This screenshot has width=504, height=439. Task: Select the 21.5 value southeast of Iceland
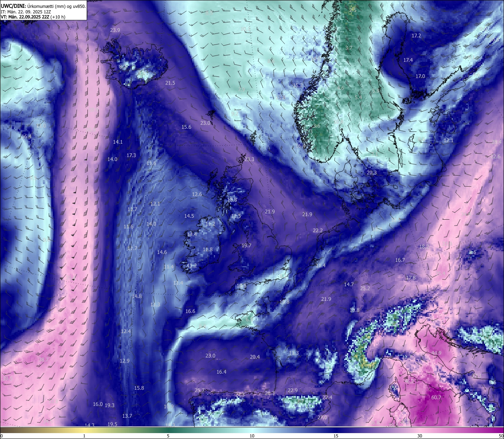click(170, 83)
